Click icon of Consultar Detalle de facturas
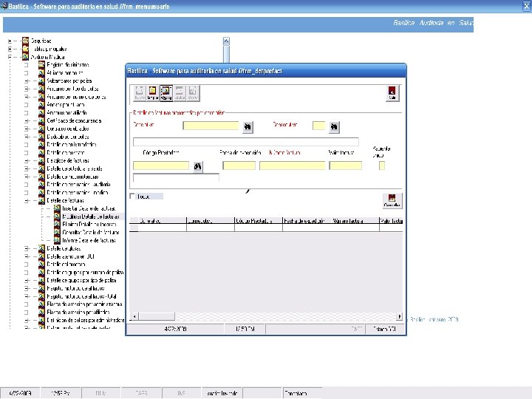This screenshot has height=399, width=532. (x=57, y=233)
